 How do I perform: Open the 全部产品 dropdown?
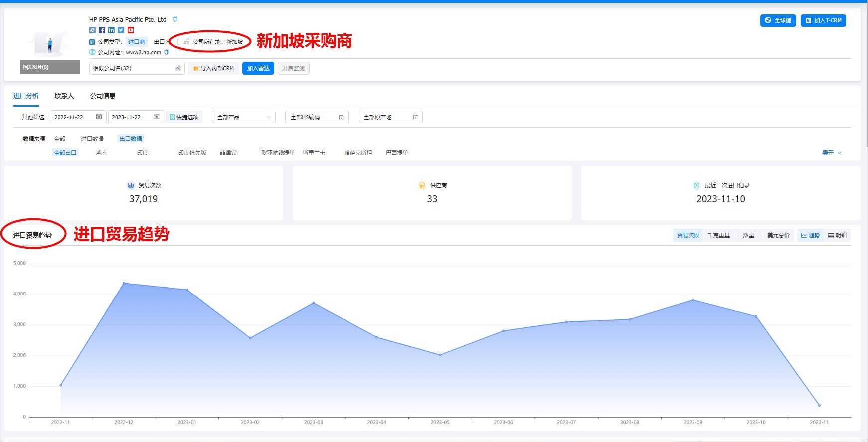point(244,117)
